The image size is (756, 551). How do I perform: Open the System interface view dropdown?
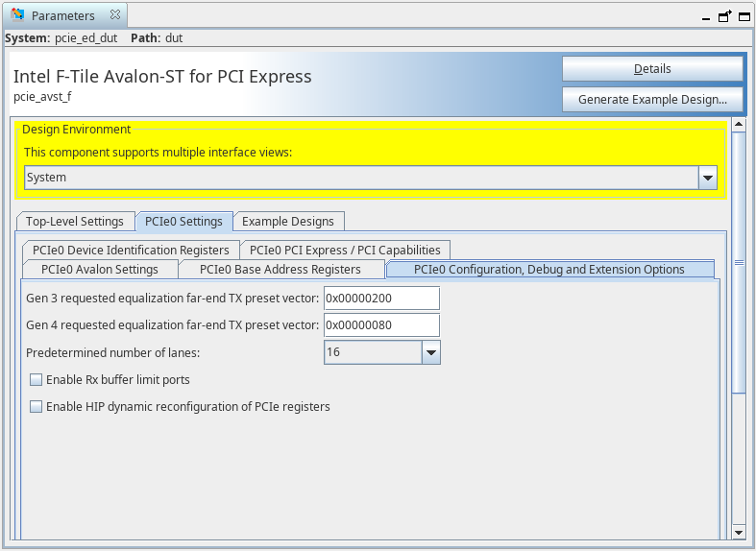click(371, 178)
